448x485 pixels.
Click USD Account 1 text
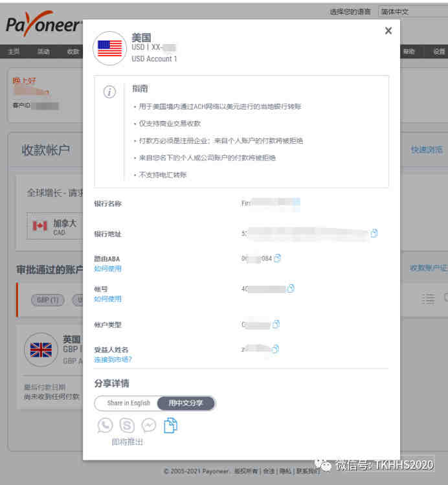coord(154,59)
